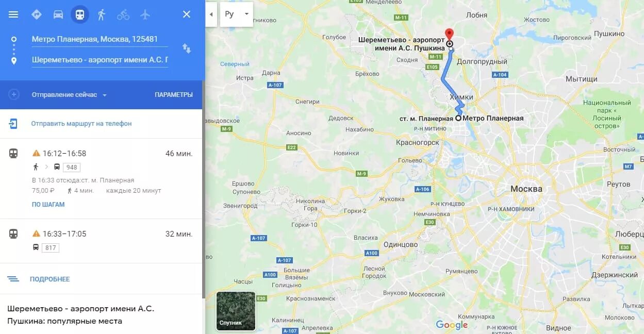Add another destination with plus icon
The width and height of the screenshot is (644, 334).
[14, 94]
